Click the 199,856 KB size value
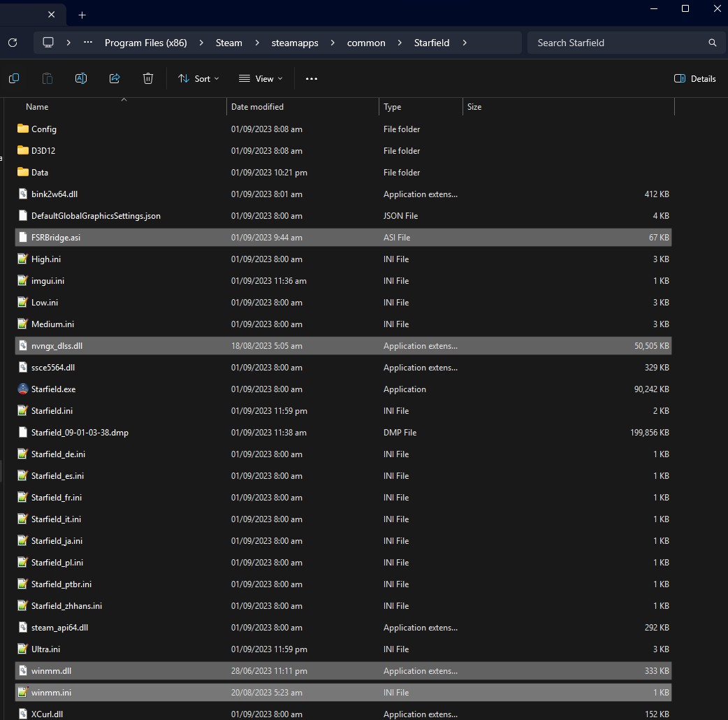This screenshot has height=720, width=728. pyautogui.click(x=650, y=433)
